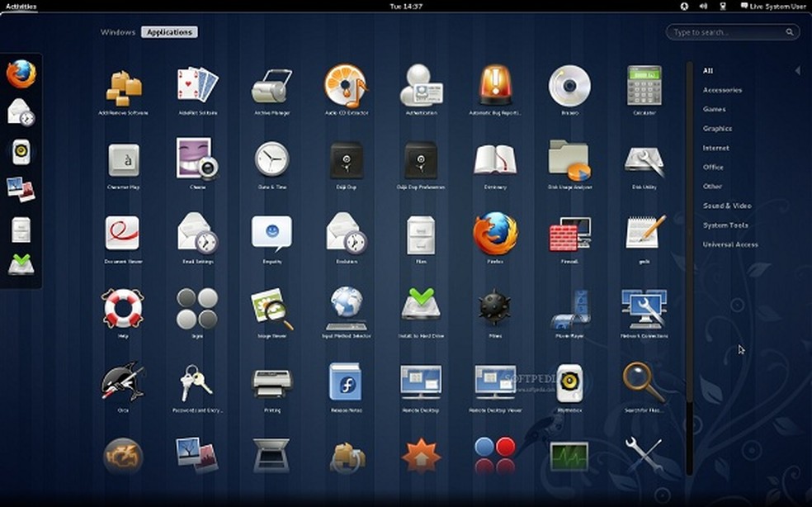Screen dimensions: 812x507
Task: Launch Rhythmbox music player
Action: [x=569, y=382]
